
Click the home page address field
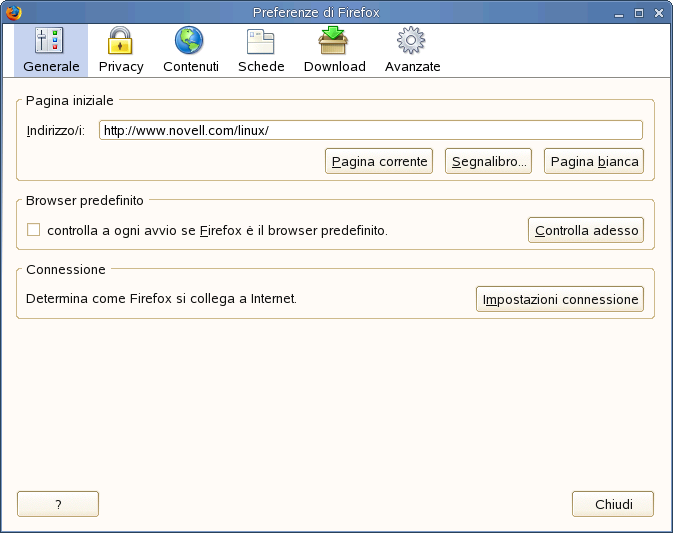(371, 130)
